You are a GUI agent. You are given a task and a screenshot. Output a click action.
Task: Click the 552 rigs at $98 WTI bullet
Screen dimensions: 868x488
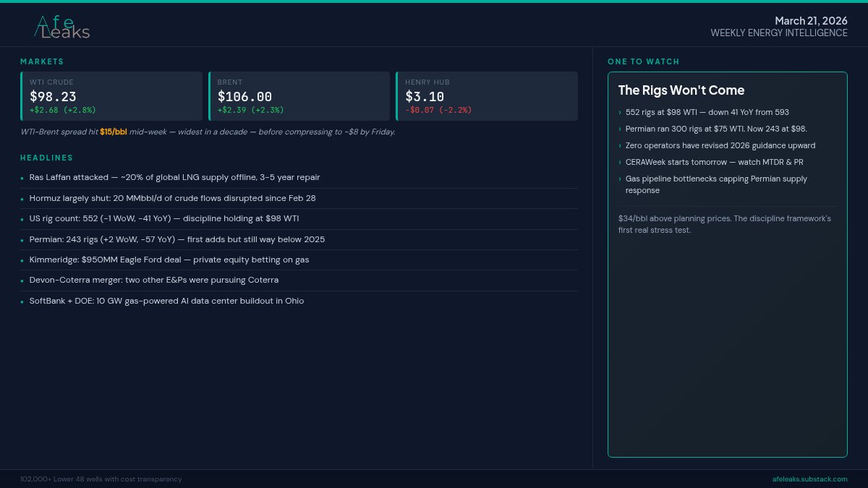point(707,112)
